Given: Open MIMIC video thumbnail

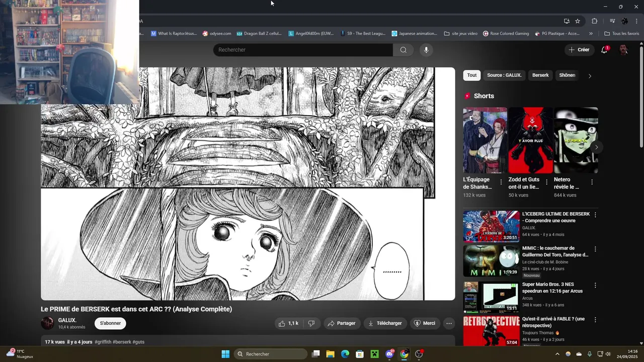Looking at the screenshot, I should tap(491, 261).
